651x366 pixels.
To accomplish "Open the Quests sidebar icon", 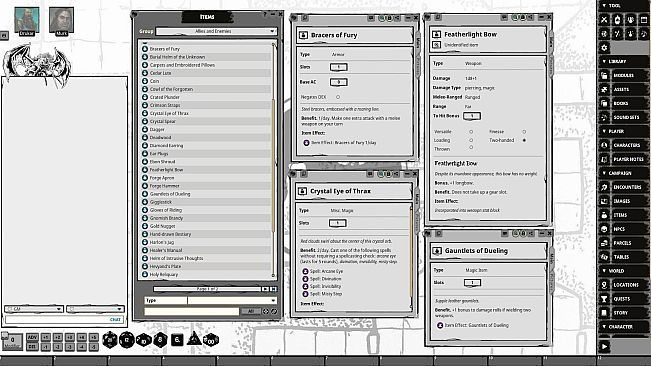I will [604, 299].
